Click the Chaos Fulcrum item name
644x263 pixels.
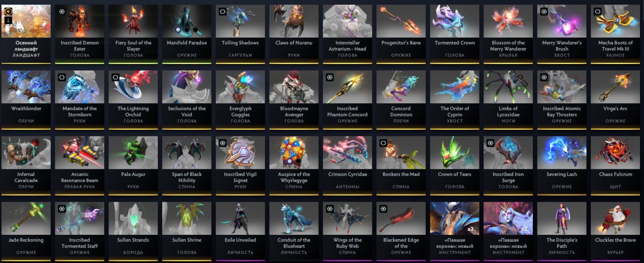click(x=615, y=174)
